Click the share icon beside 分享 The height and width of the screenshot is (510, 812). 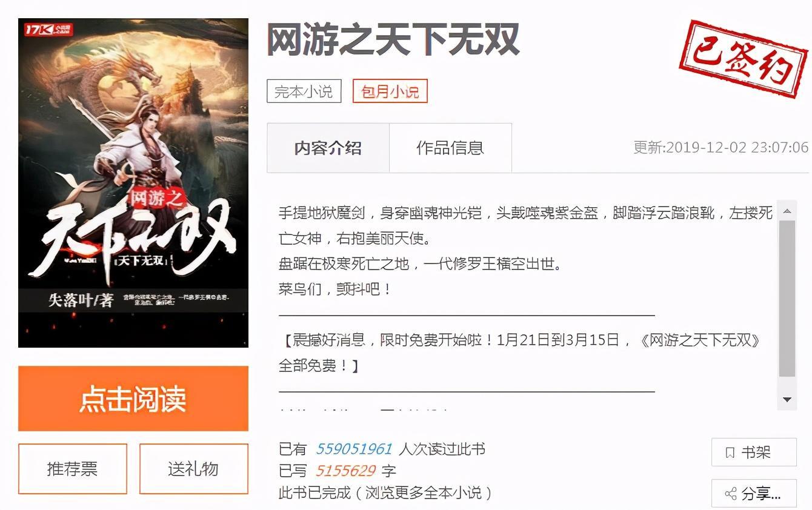coord(730,494)
